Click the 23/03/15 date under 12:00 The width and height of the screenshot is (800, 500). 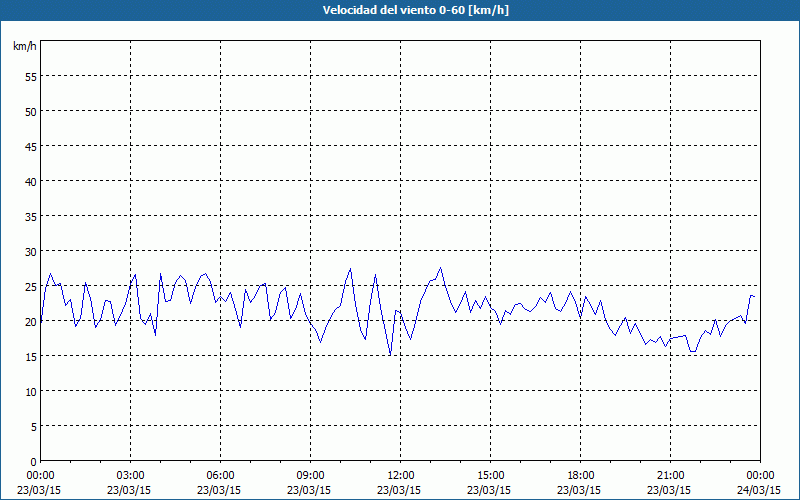(399, 490)
